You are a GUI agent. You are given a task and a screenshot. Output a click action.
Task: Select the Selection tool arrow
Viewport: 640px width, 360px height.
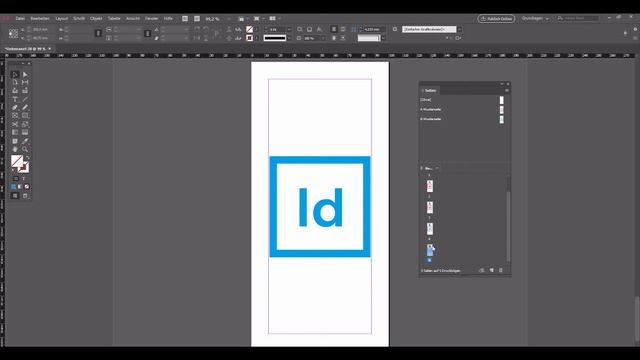(15, 74)
